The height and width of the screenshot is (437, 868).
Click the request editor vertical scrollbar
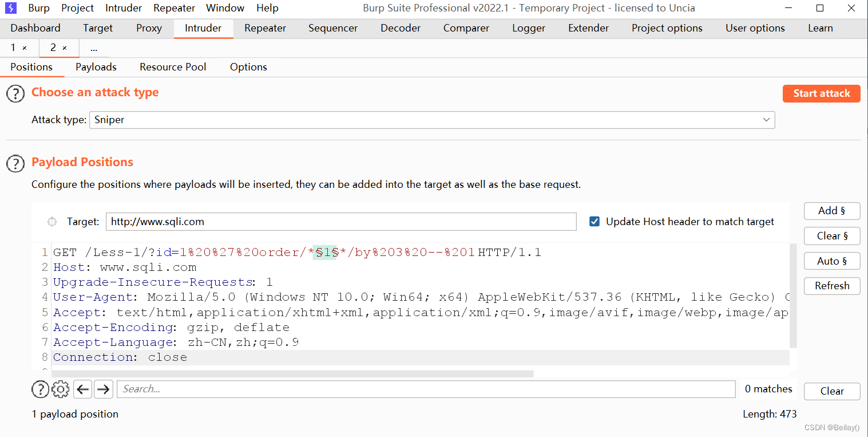point(793,296)
